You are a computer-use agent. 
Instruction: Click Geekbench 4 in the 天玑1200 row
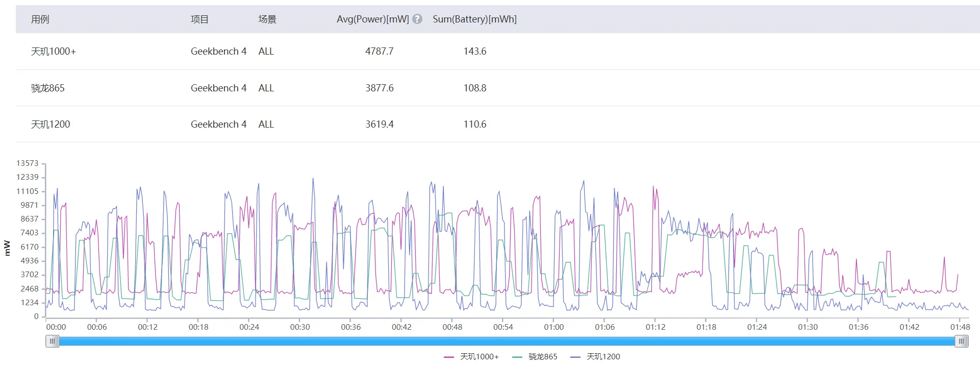pyautogui.click(x=219, y=124)
